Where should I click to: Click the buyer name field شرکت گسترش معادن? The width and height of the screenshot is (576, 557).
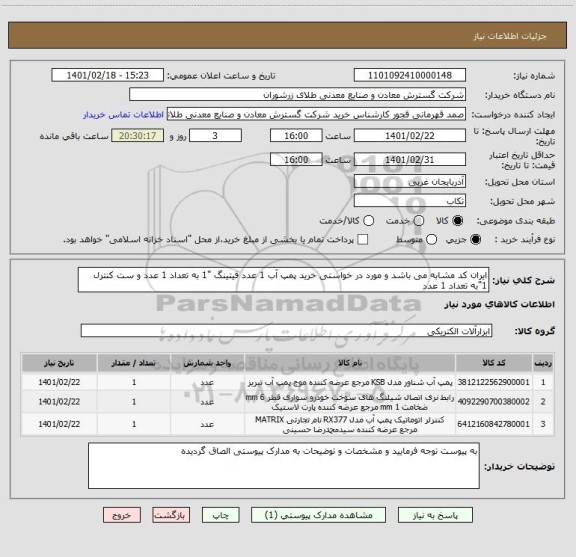click(298, 95)
